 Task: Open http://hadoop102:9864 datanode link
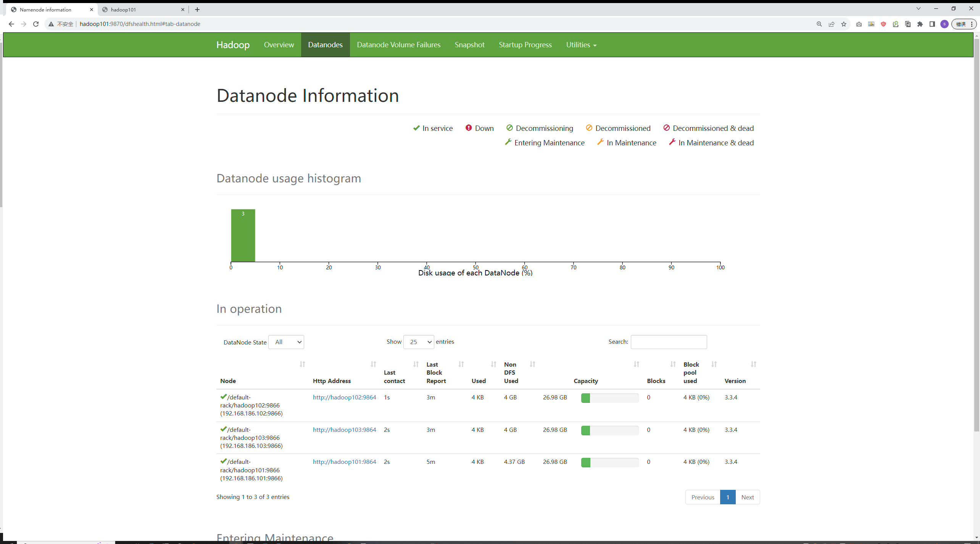[x=344, y=397]
